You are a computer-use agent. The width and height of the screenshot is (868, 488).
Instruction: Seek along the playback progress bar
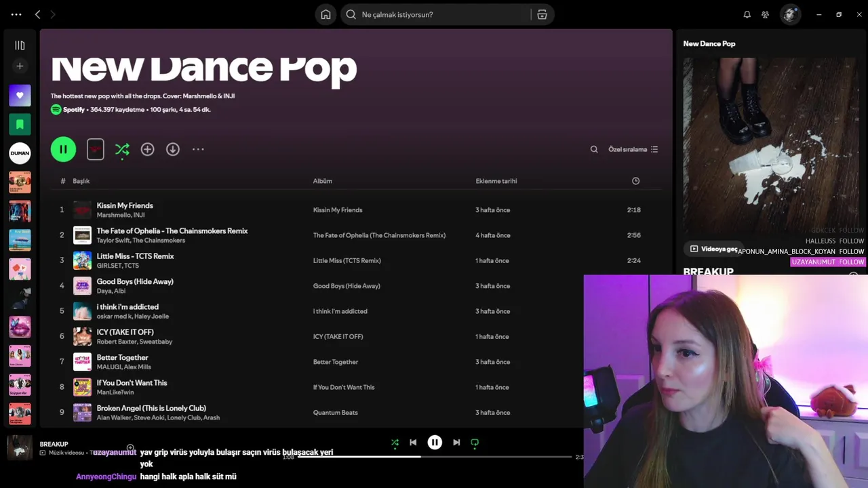434,457
